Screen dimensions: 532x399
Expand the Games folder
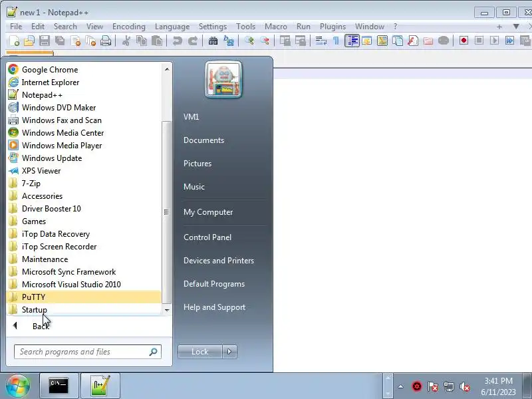coord(84,221)
